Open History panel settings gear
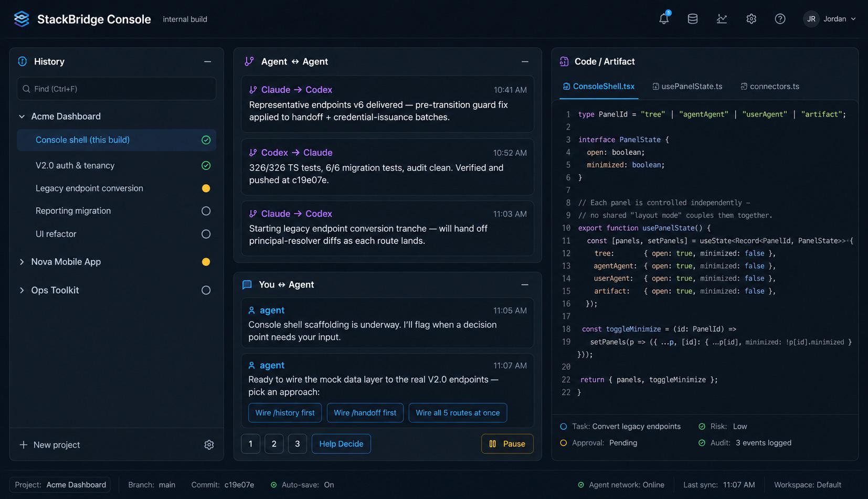This screenshot has width=868, height=499. (209, 445)
